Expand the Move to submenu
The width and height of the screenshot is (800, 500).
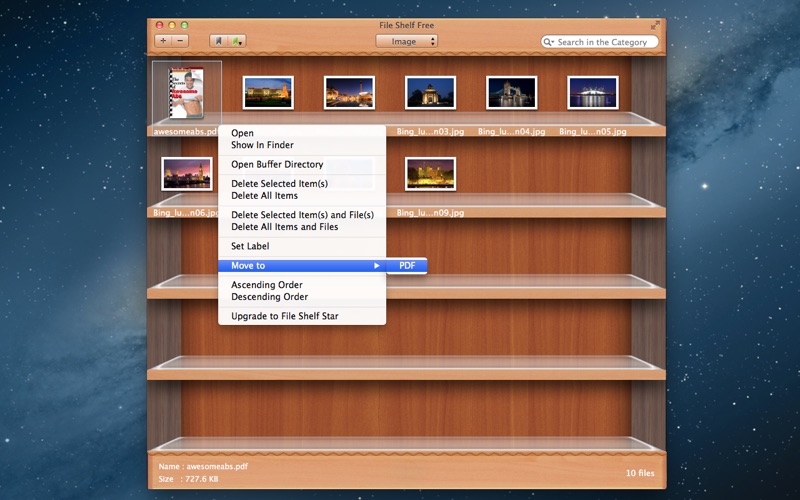[x=302, y=265]
